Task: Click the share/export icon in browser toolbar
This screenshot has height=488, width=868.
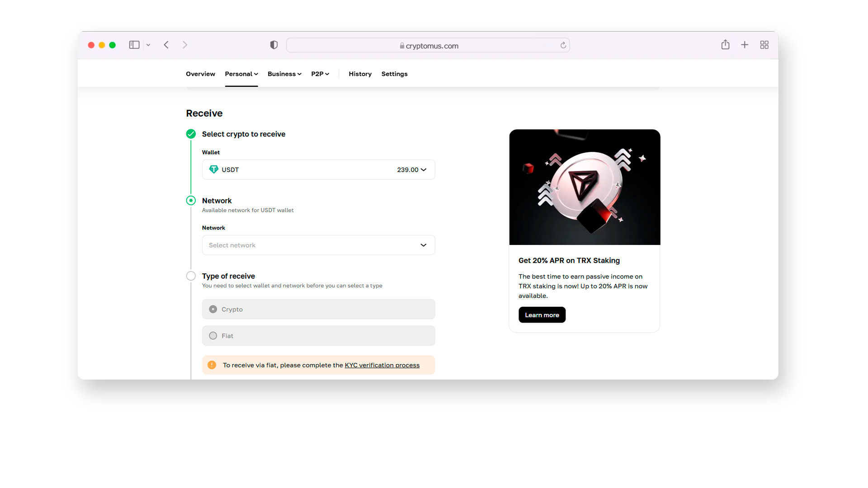Action: [x=726, y=45]
